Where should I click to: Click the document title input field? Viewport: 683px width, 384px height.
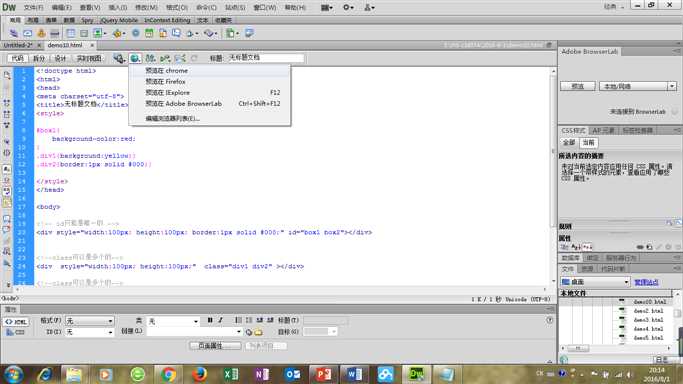click(266, 57)
